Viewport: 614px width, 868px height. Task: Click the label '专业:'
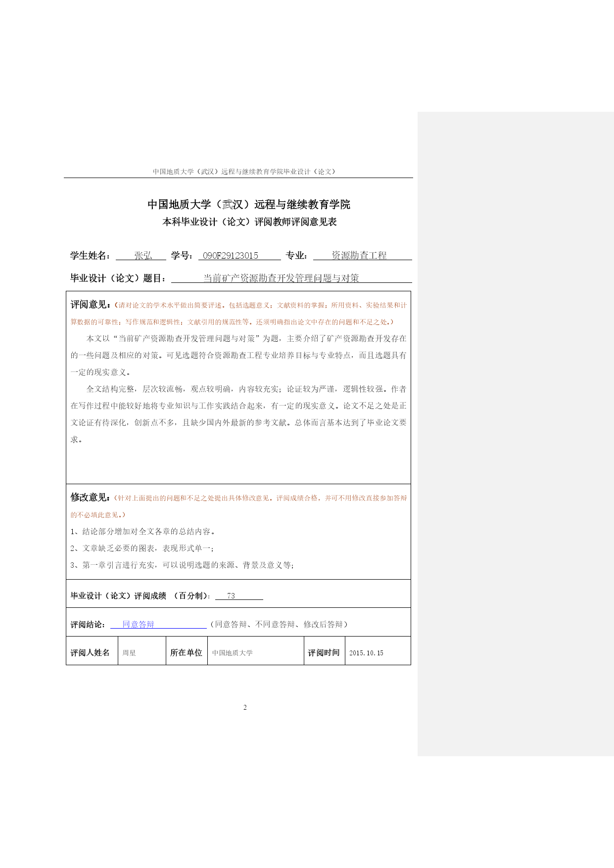click(297, 256)
